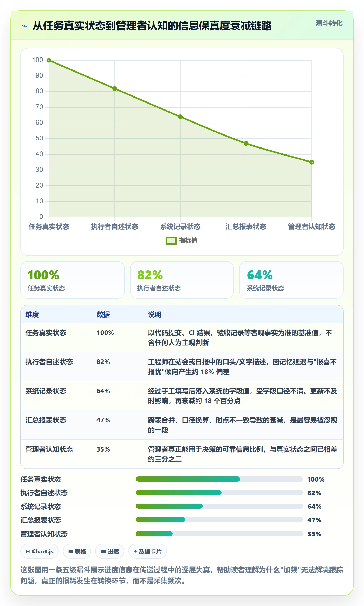Click the 数据 column header

(103, 314)
